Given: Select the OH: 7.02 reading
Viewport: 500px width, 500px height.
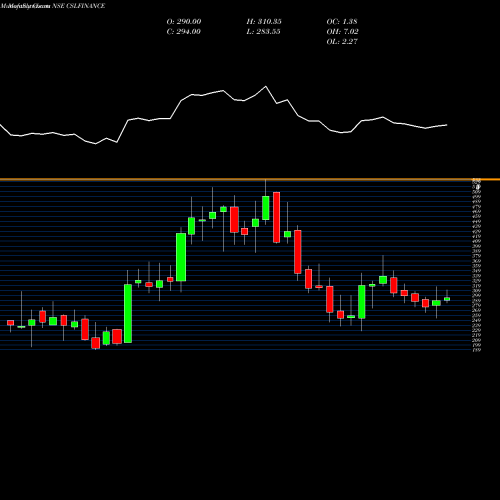Looking at the screenshot, I should [343, 32].
